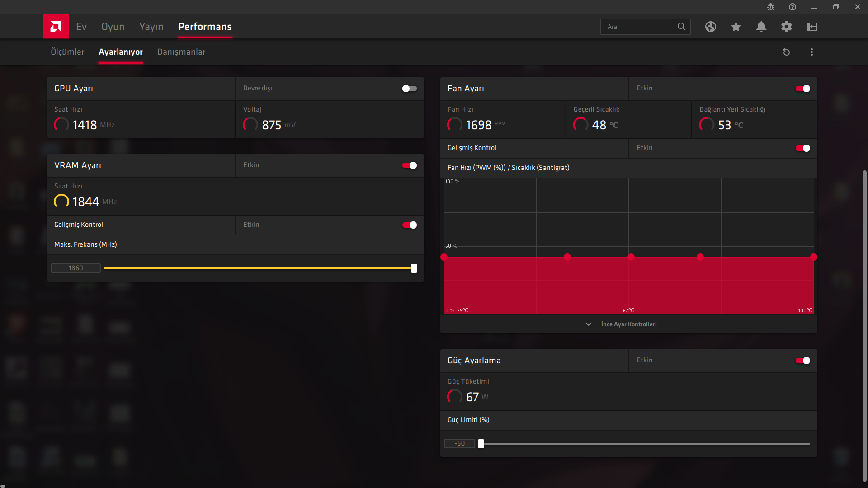Viewport: 868px width, 488px height.
Task: Click the AMD logo home icon
Action: [x=56, y=27]
